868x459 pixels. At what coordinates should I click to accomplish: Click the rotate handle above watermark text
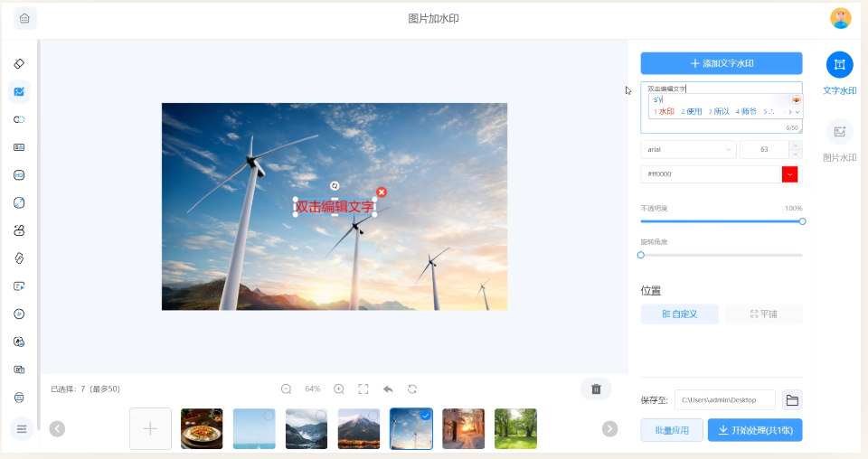point(335,186)
